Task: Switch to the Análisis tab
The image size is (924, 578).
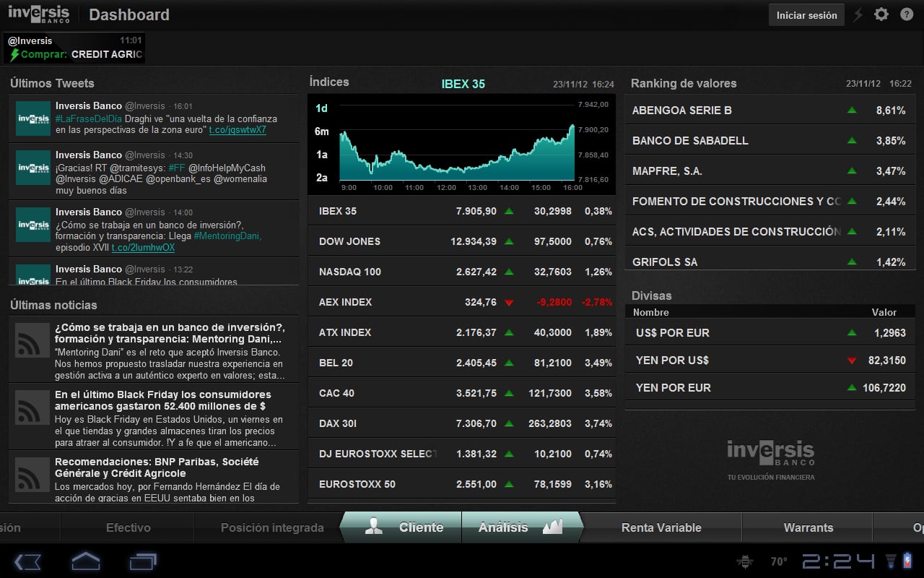Action: point(521,527)
